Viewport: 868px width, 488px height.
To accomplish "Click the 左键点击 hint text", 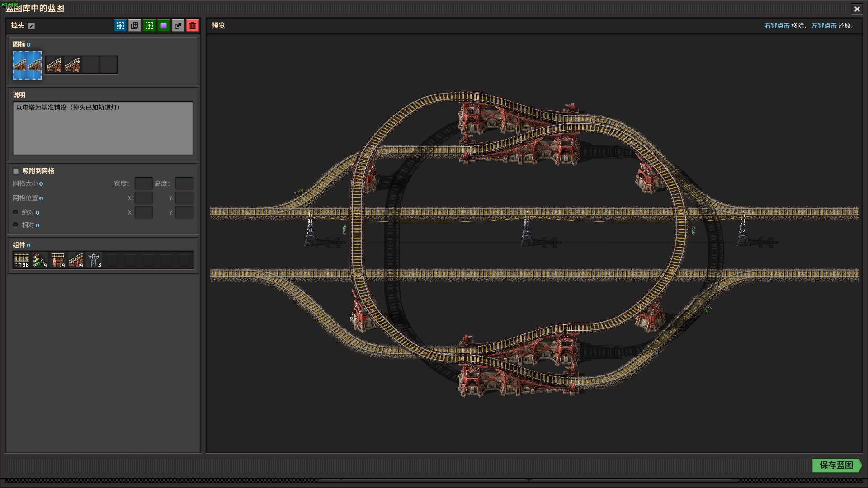I will tap(824, 26).
